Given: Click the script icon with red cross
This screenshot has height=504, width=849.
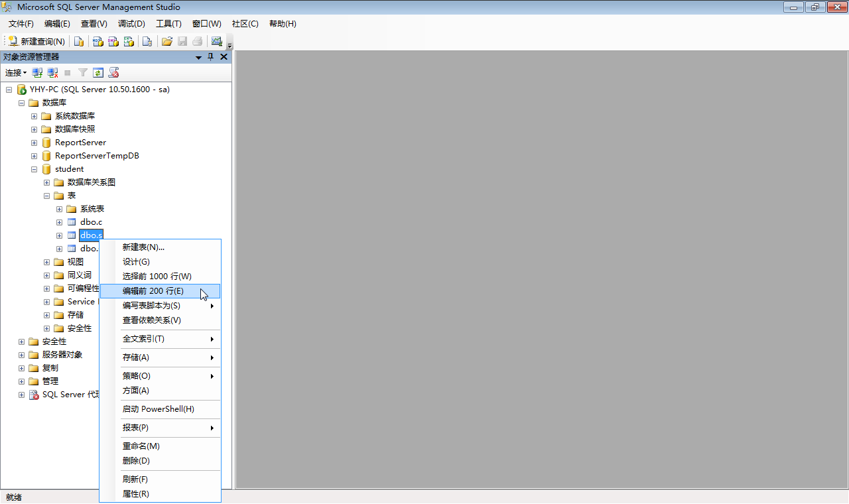Looking at the screenshot, I should (x=113, y=72).
